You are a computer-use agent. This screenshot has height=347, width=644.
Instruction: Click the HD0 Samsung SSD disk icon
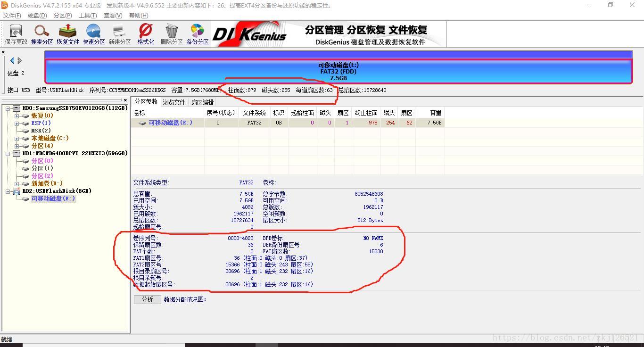[x=17, y=108]
